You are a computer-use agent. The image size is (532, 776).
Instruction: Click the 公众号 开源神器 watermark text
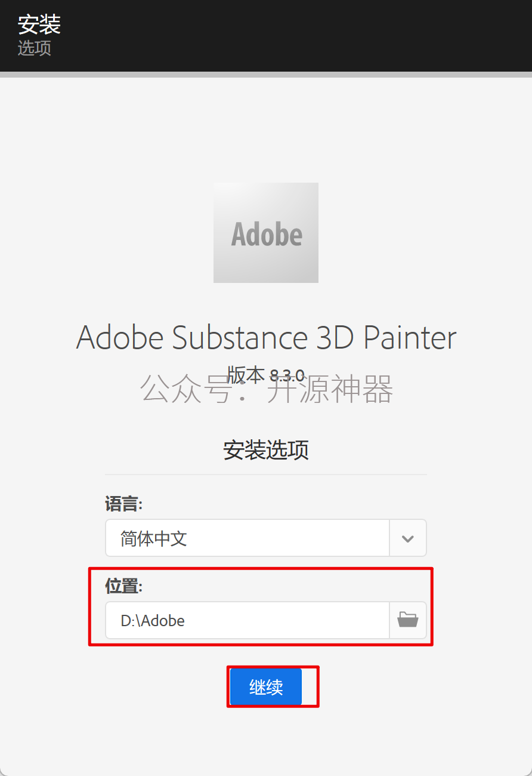pos(266,389)
